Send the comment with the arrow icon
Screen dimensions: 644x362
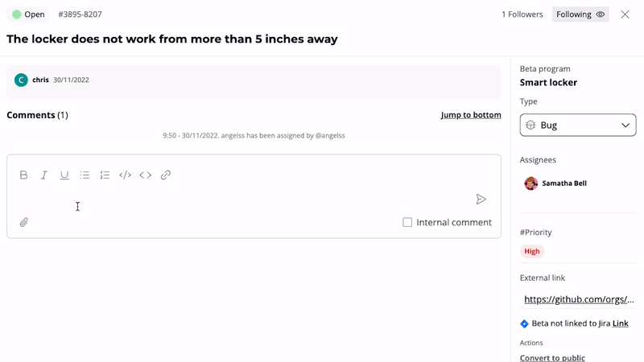(481, 200)
